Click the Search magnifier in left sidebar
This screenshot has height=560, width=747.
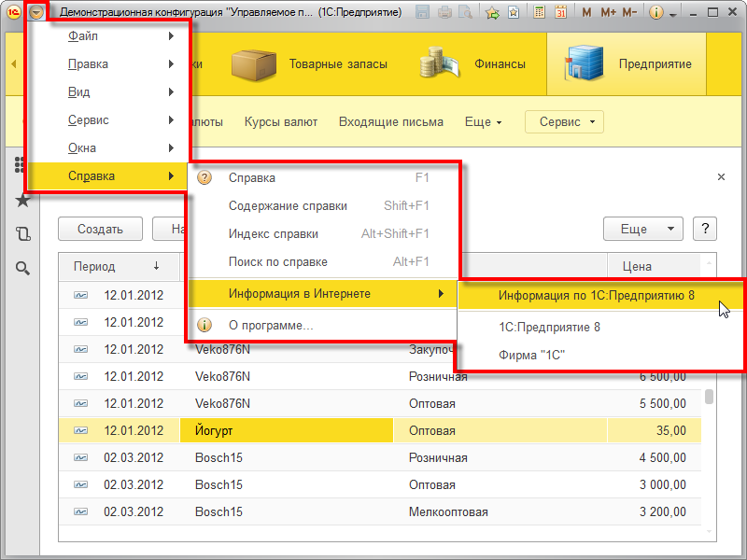[22, 269]
